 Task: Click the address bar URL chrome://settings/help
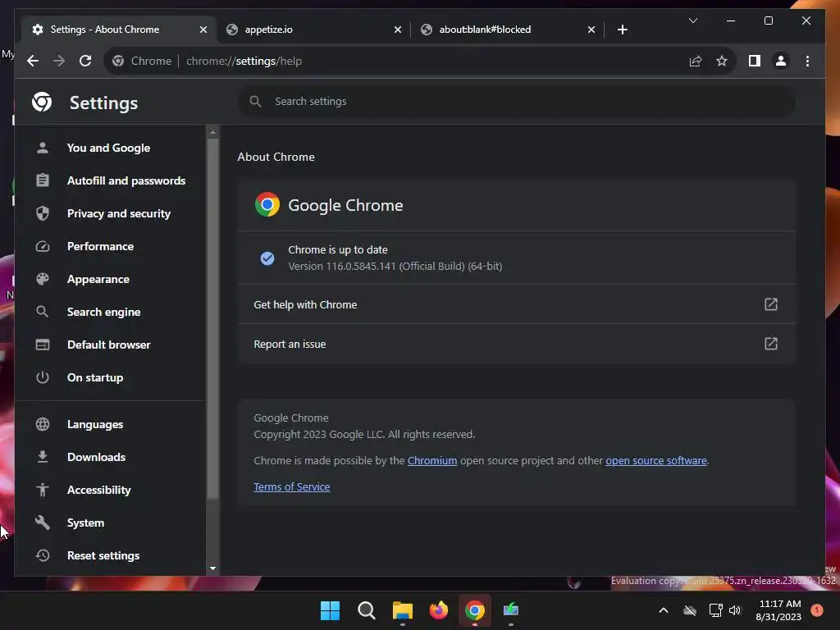[244, 61]
